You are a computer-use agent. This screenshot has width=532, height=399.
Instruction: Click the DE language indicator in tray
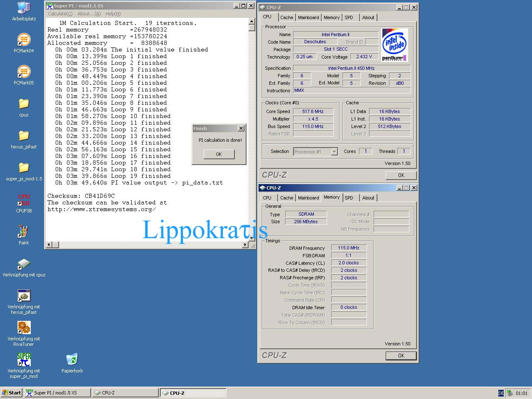(501, 393)
